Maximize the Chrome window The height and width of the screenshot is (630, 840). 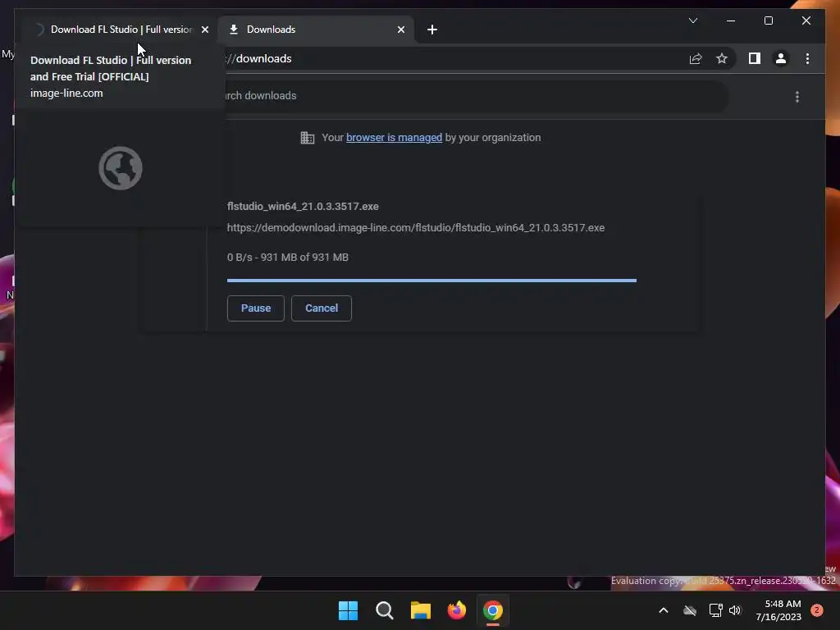pyautogui.click(x=768, y=21)
